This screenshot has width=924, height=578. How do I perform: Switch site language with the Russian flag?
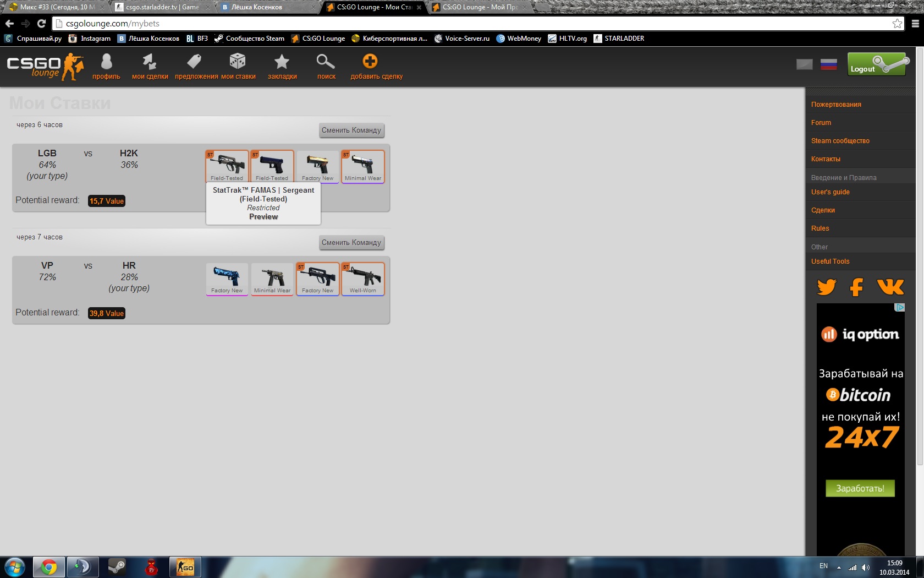[x=829, y=64]
